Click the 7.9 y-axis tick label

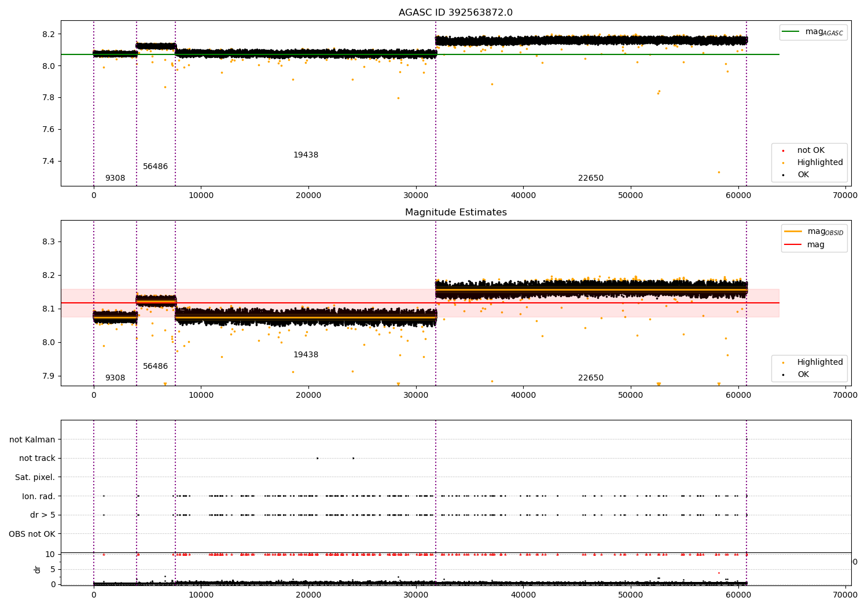47,376
